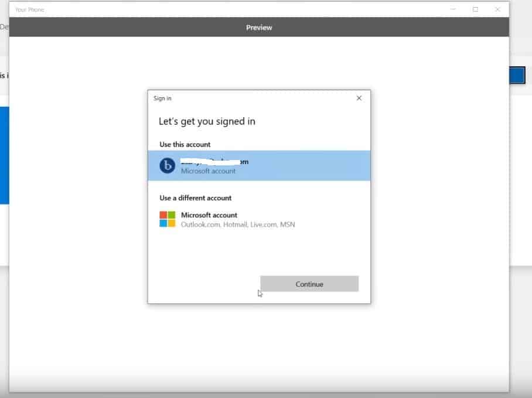Screen dimensions: 532x398
Task: Select the existing Microsoft account entry
Action: (x=259, y=165)
